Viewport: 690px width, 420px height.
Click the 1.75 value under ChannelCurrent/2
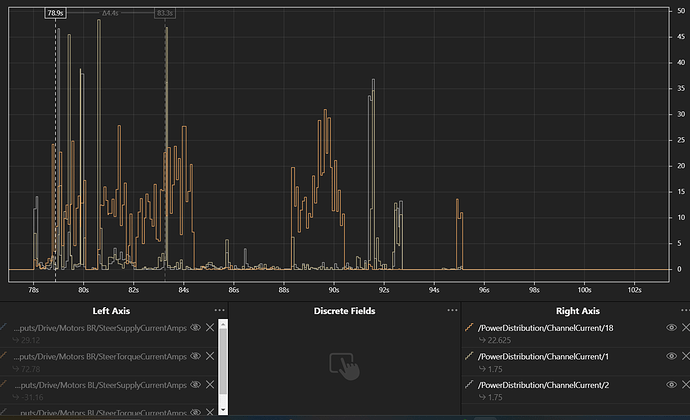point(495,397)
